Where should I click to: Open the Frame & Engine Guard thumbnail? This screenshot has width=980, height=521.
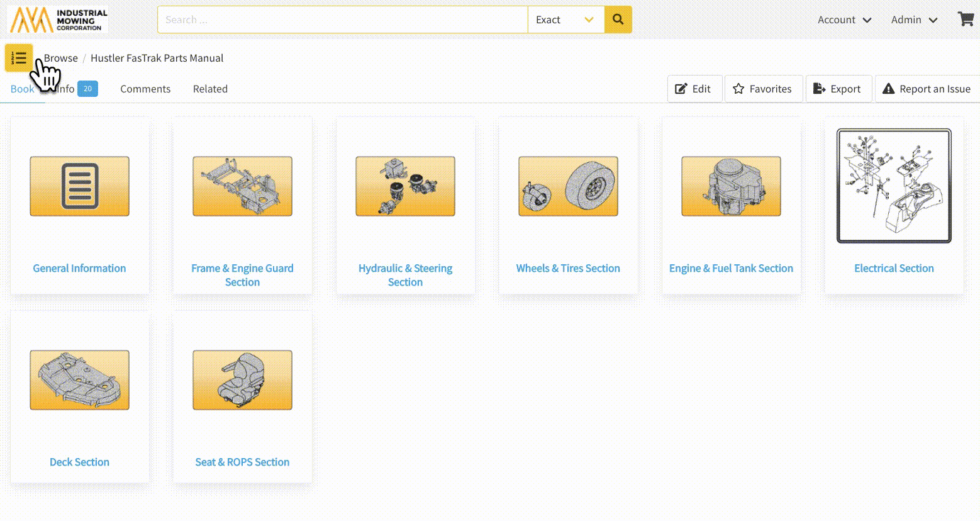click(242, 186)
